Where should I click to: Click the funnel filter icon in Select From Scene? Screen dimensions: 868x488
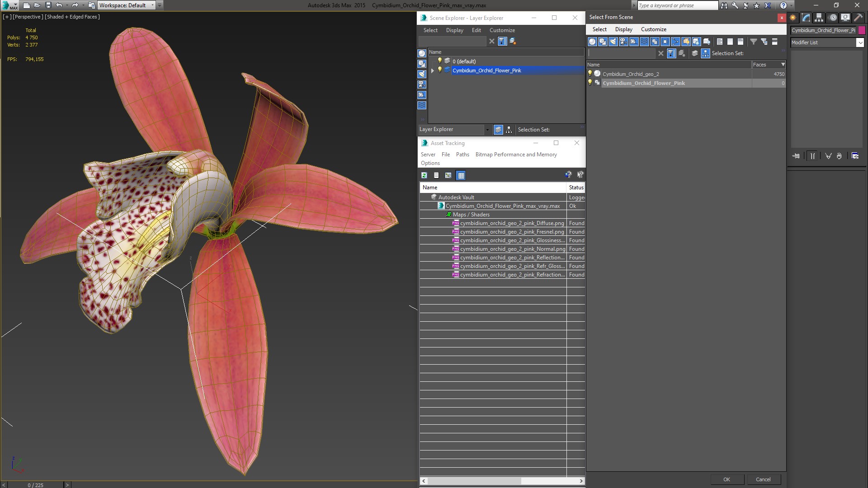coord(754,42)
